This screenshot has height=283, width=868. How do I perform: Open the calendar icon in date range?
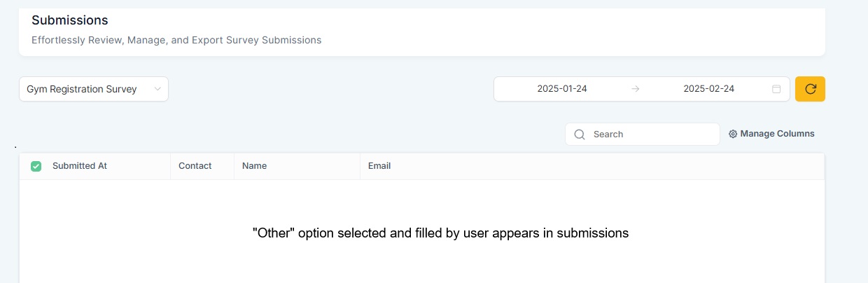[x=776, y=89]
